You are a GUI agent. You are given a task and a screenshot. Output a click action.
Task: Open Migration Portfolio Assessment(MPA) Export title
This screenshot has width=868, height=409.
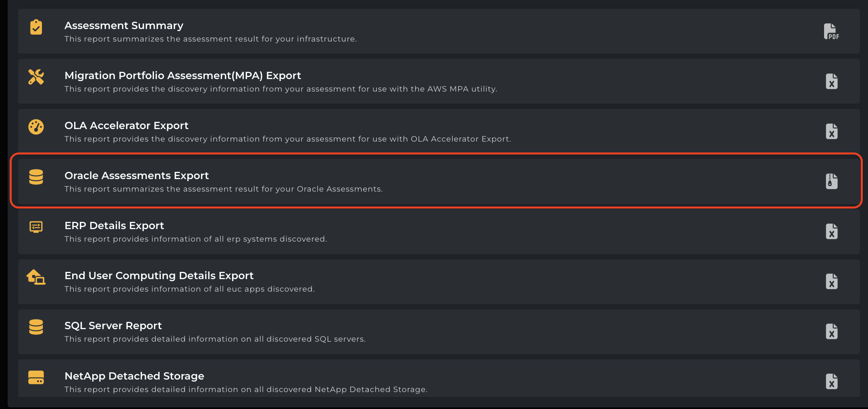(183, 75)
